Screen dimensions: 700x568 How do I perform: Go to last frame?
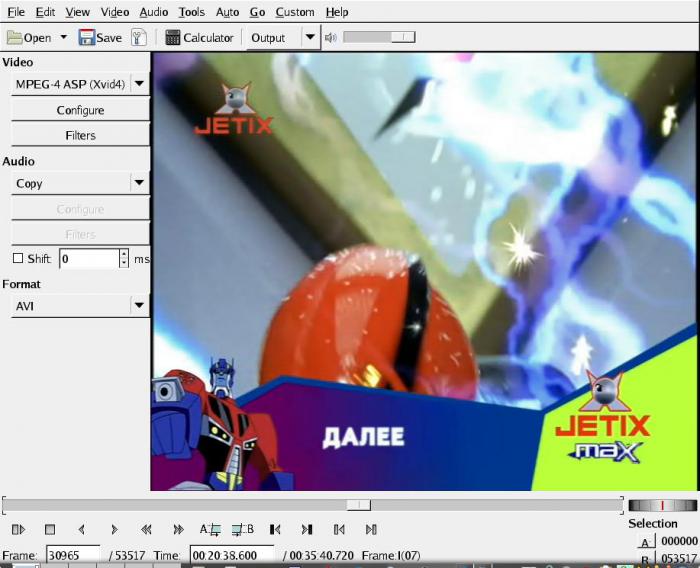tap(371, 530)
